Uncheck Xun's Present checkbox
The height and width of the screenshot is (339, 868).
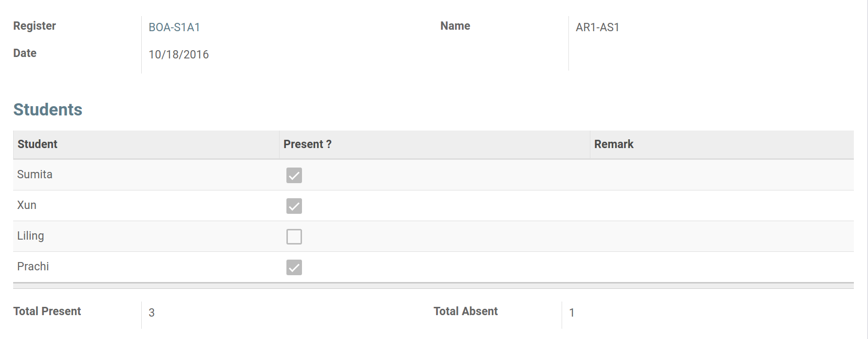tap(294, 206)
